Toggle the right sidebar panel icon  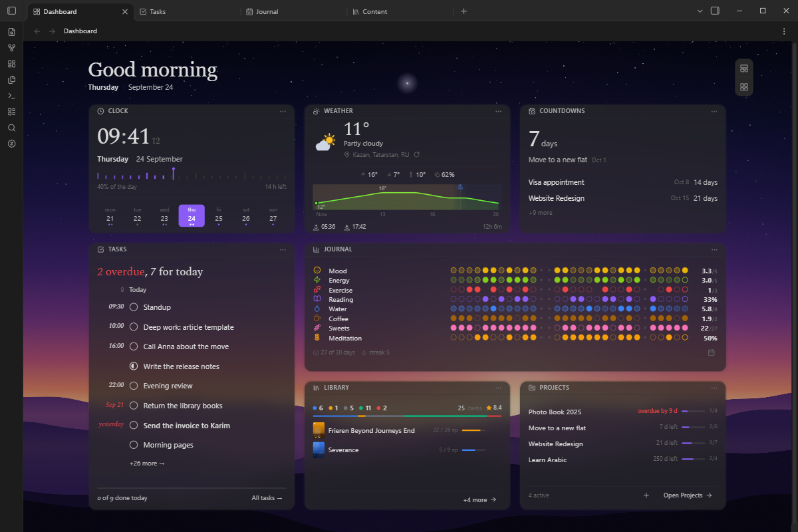click(715, 11)
